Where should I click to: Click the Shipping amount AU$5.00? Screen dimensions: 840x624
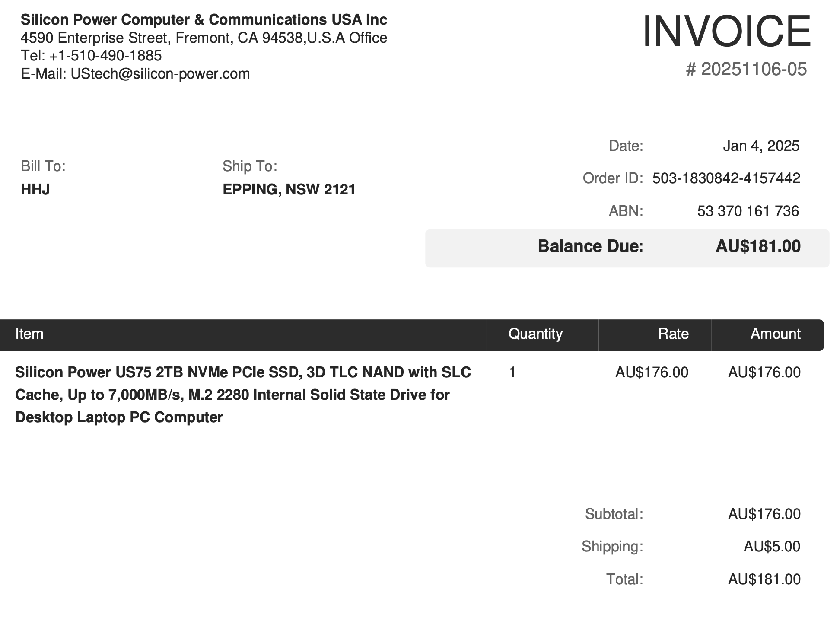772,547
